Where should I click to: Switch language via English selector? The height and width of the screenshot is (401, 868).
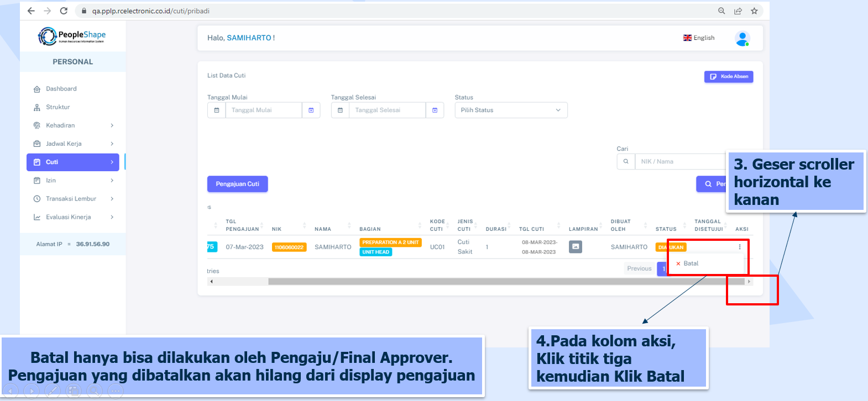pos(699,38)
